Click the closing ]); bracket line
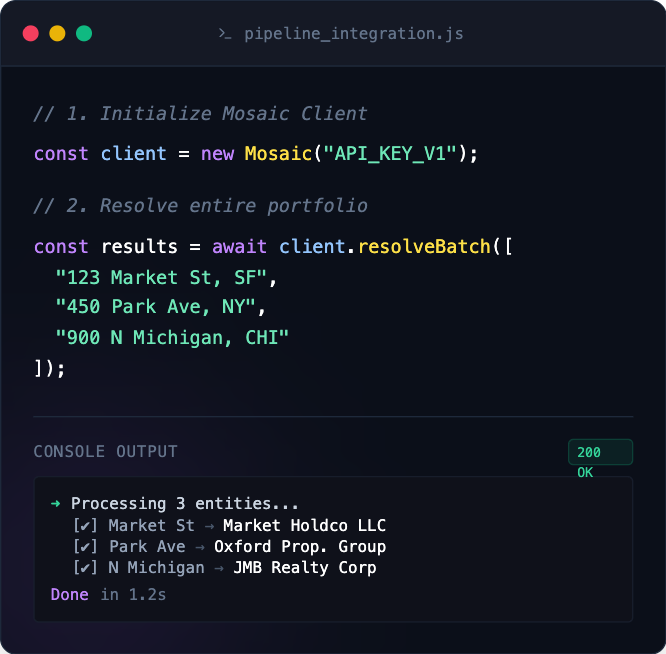The width and height of the screenshot is (666, 654). pyautogui.click(x=50, y=368)
